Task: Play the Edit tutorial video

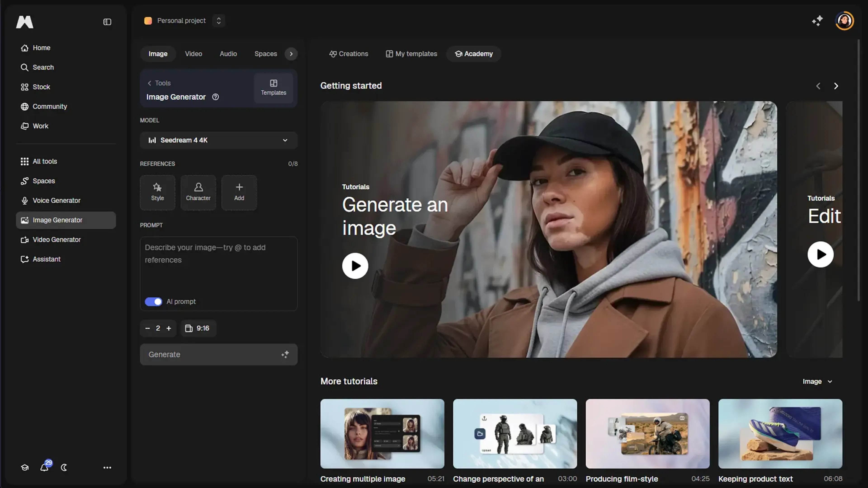Action: tap(821, 254)
